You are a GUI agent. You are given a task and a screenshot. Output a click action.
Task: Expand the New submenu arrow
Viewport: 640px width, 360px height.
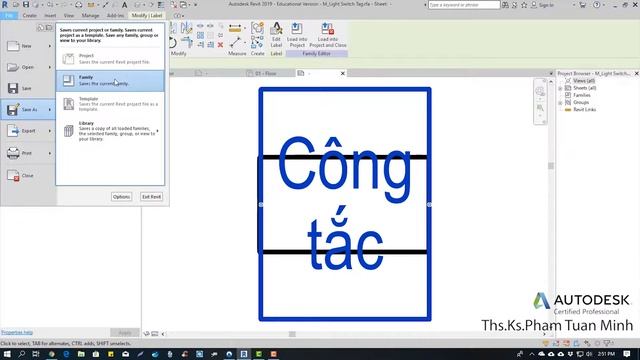click(x=50, y=46)
